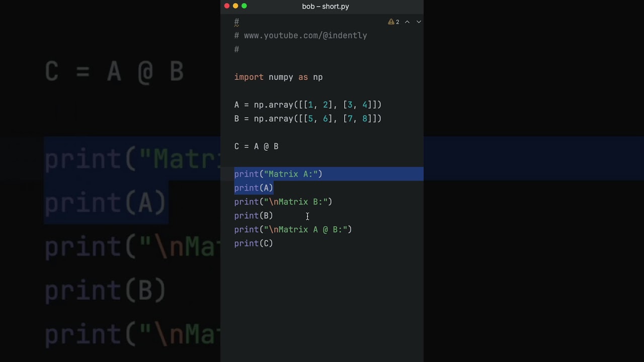Image resolution: width=644 pixels, height=362 pixels.
Task: Maximize the editor window with green button
Action: pos(244,6)
